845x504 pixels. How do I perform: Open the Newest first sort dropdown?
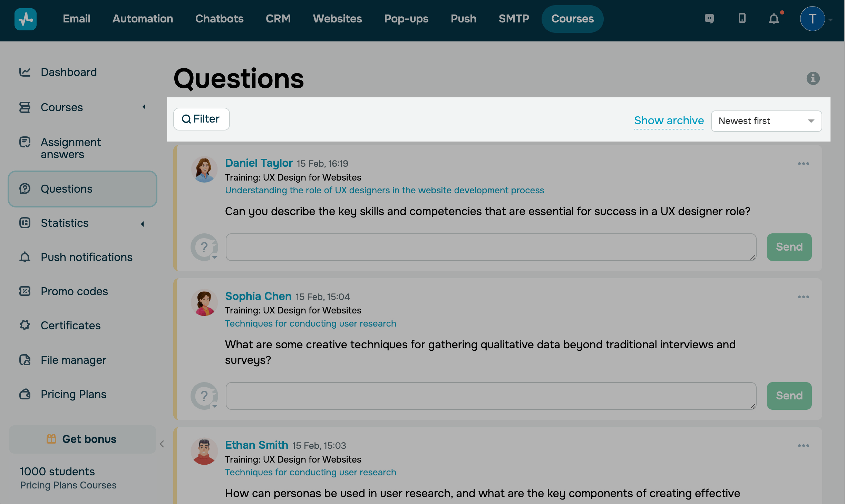tap(766, 121)
